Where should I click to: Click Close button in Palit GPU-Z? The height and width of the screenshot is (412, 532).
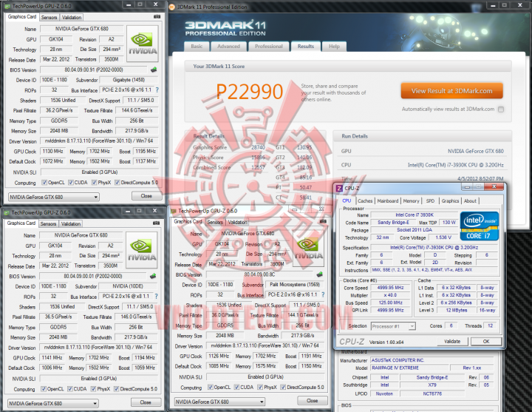pos(312,401)
